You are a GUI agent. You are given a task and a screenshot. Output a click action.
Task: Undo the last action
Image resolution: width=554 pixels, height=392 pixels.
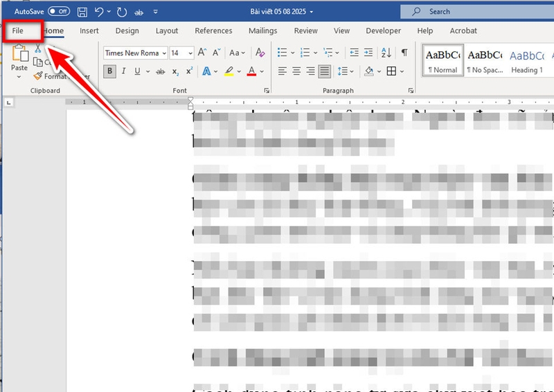tap(98, 12)
